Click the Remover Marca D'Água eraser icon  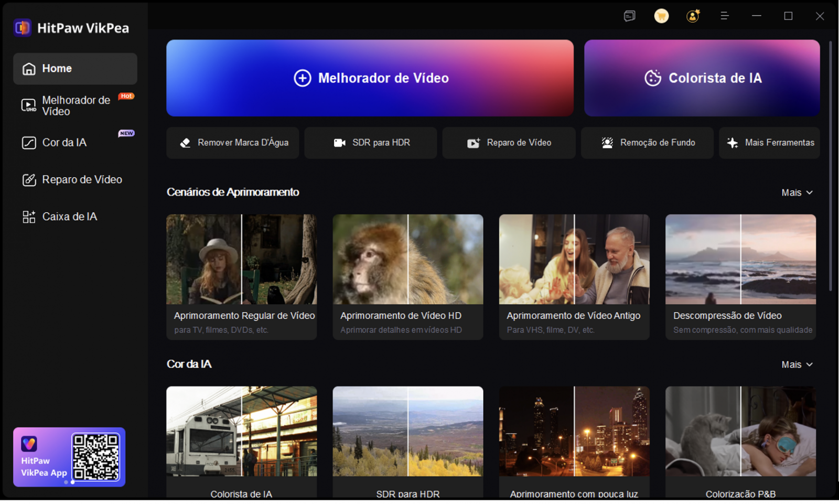point(185,143)
